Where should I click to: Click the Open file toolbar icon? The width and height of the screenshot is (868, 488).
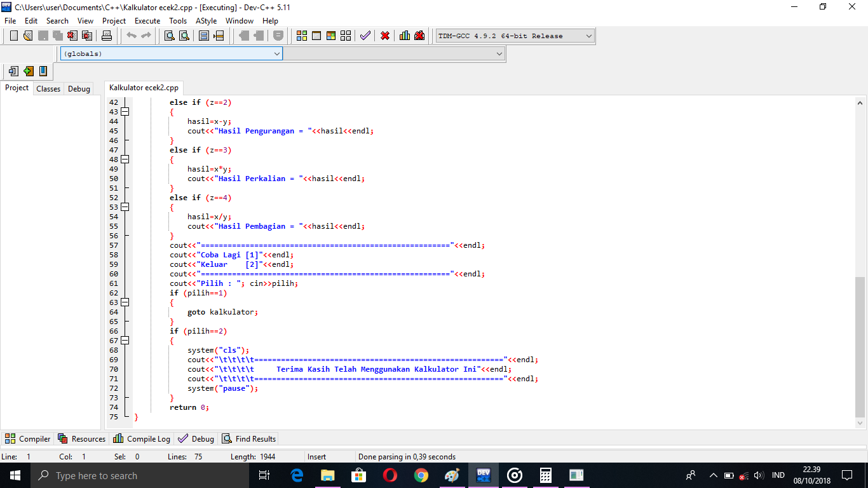[x=28, y=36]
